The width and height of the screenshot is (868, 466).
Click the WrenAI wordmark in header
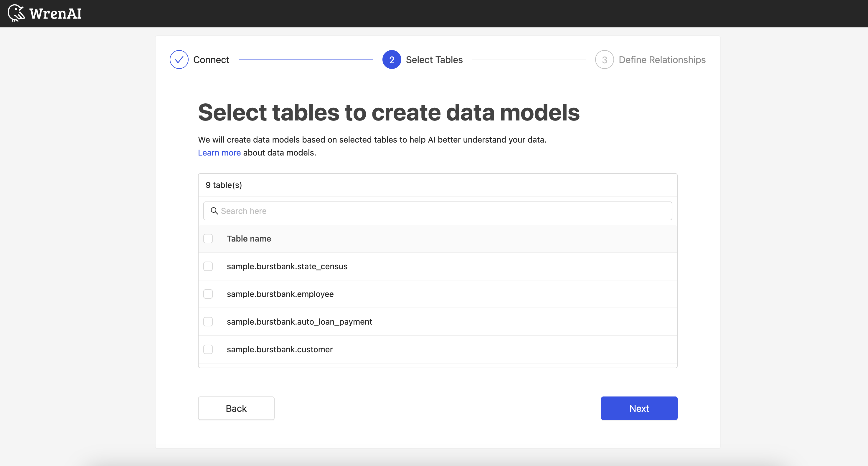point(56,14)
